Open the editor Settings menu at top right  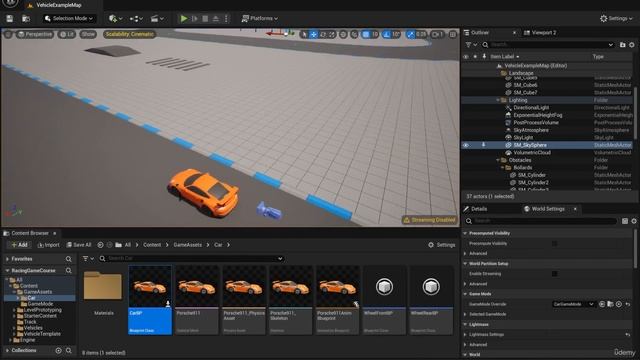point(616,18)
